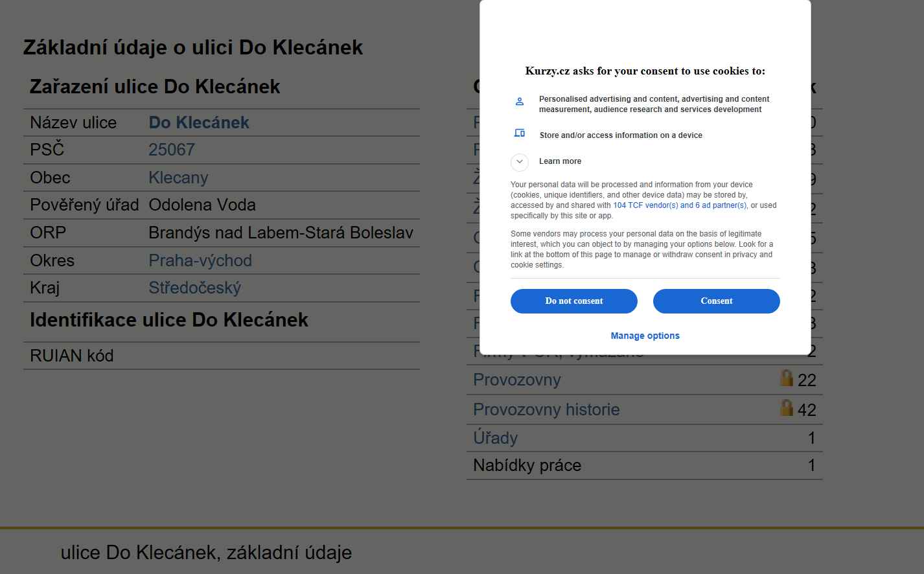The width and height of the screenshot is (924, 574).
Task: Open the Provozovny link
Action: click(516, 380)
